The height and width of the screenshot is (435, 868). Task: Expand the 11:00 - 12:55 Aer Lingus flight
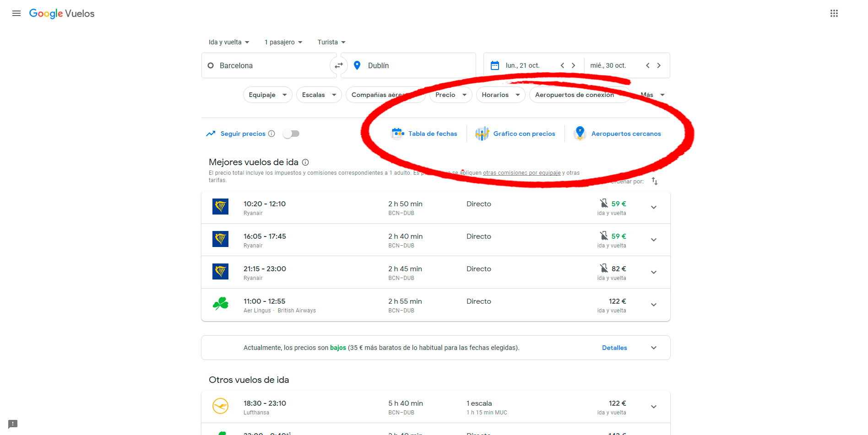pos(654,305)
